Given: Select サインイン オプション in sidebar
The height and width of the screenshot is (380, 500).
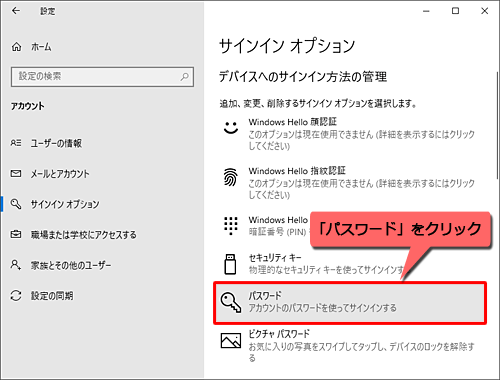Looking at the screenshot, I should 102,204.
